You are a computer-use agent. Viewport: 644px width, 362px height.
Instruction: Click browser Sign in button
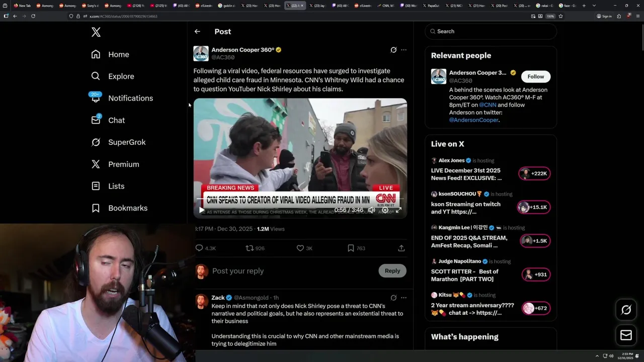(604, 16)
